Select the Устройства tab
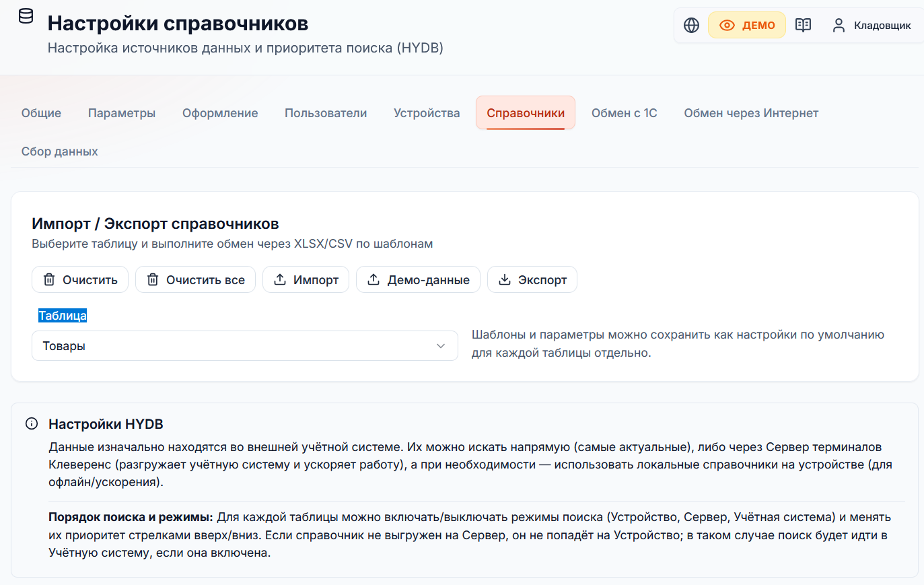924x585 pixels. point(427,113)
